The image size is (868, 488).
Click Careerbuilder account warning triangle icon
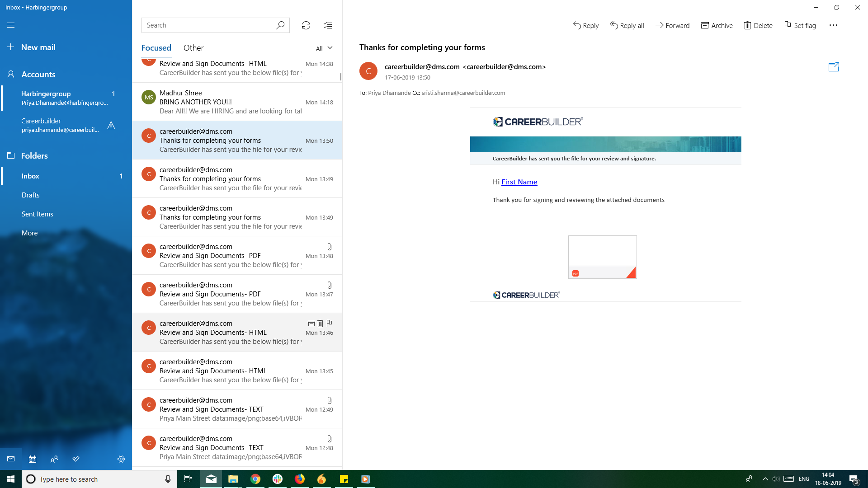[x=111, y=125]
